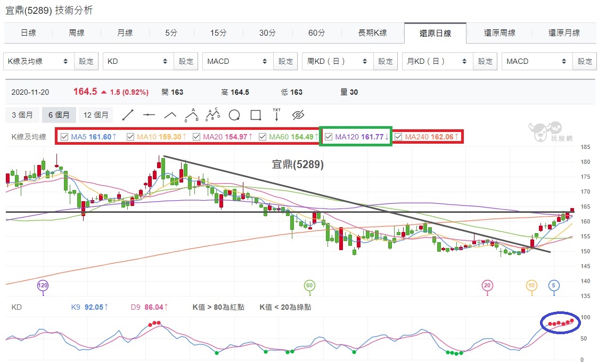
Task: Click the 60 moving average timeline marker
Action: [309, 286]
